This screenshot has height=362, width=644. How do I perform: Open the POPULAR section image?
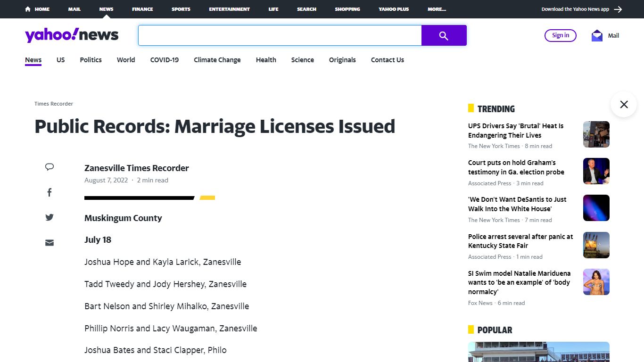point(539,352)
